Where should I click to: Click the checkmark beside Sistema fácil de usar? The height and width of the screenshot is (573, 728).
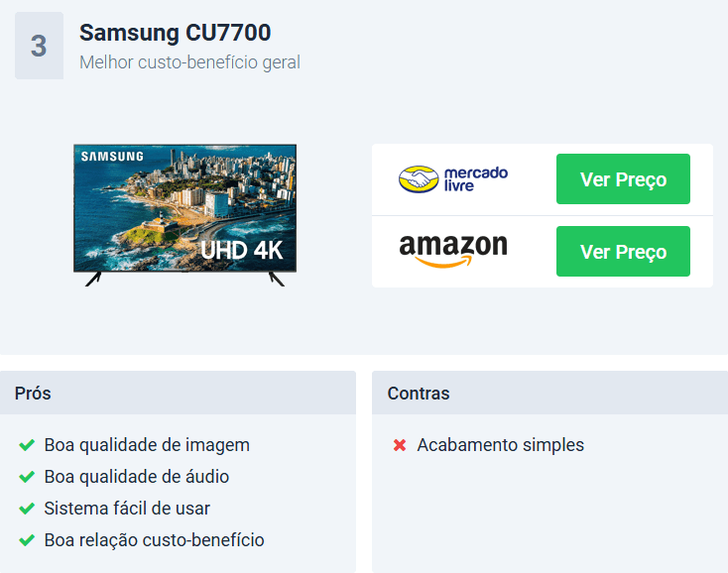click(x=27, y=509)
